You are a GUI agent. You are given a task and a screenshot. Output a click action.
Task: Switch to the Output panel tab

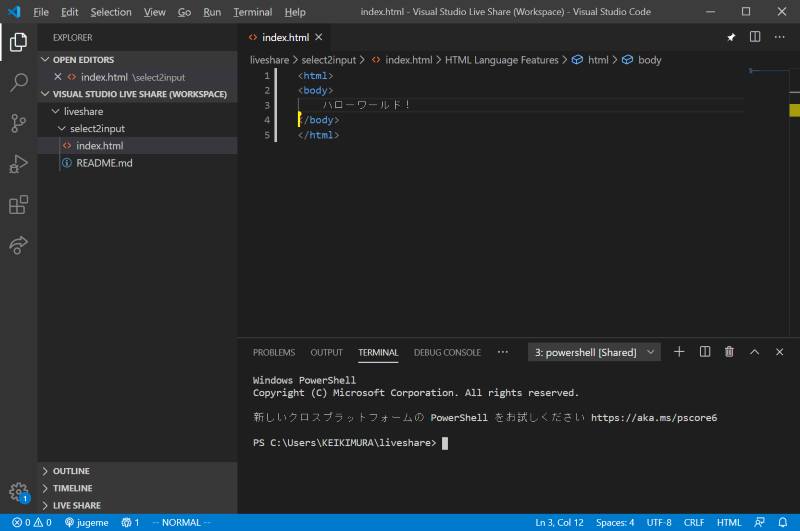tap(327, 352)
